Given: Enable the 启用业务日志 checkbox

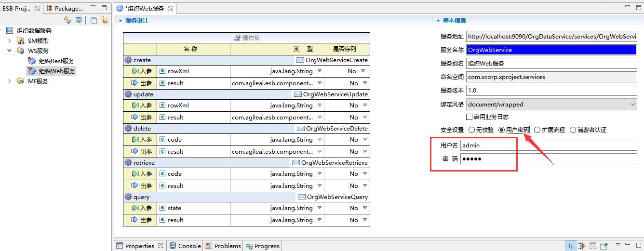Looking at the screenshot, I should [x=469, y=117].
